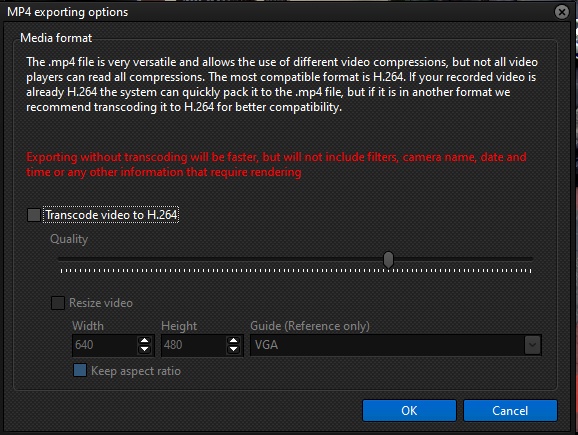The width and height of the screenshot is (578, 435).
Task: Select the VGA guide combo box
Action: click(x=396, y=345)
